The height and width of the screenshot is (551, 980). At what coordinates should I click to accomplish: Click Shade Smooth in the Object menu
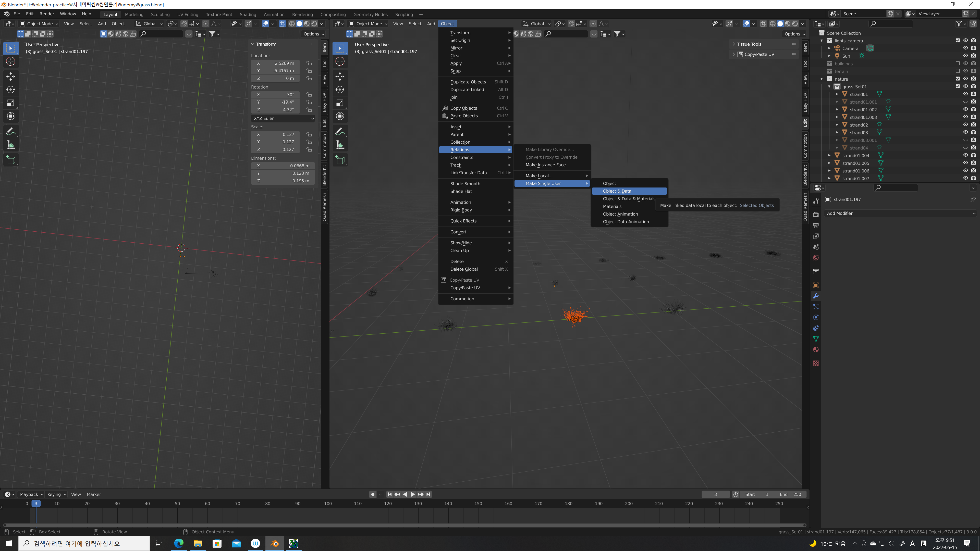pyautogui.click(x=465, y=184)
